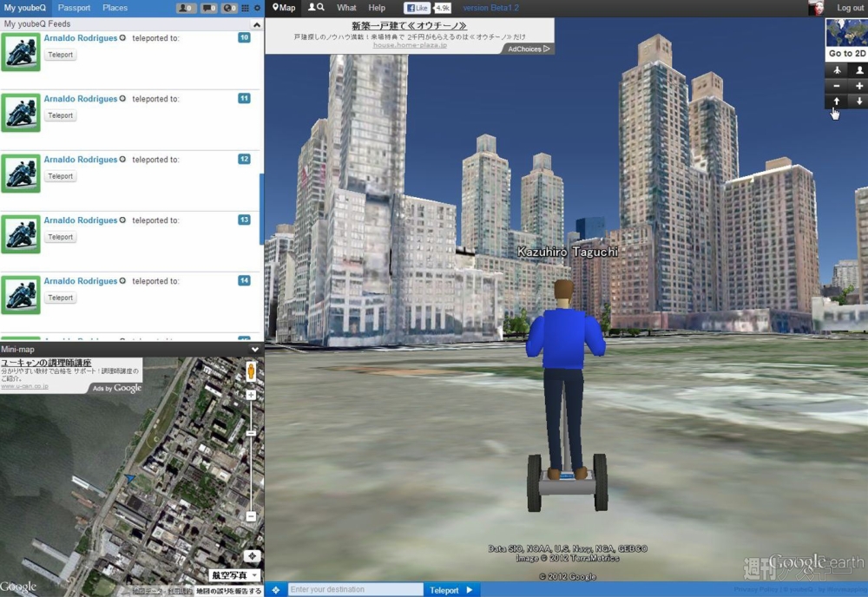Open the www.u-can.co.jp ad link in mini-map
The image size is (868, 597).
[24, 386]
